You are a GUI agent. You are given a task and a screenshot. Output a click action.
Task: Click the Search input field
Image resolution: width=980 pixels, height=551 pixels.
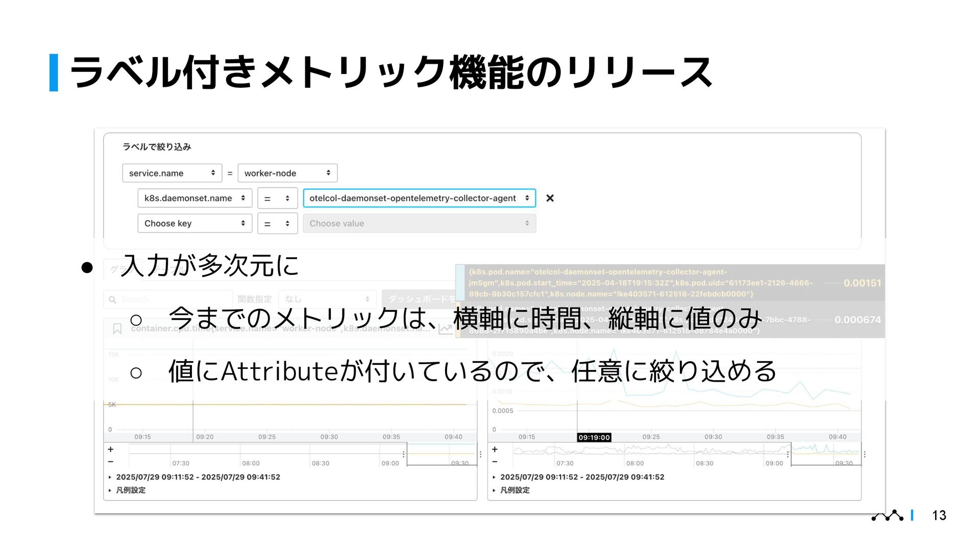pos(168,299)
